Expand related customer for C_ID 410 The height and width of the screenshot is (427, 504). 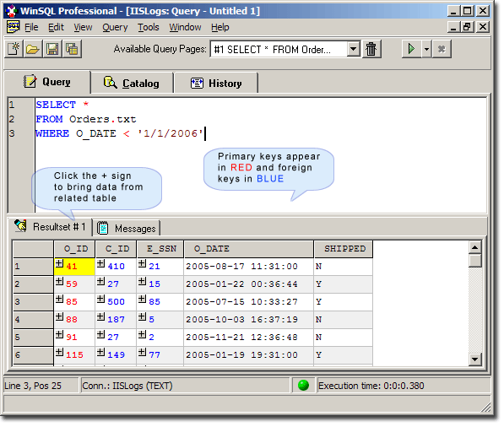click(101, 264)
